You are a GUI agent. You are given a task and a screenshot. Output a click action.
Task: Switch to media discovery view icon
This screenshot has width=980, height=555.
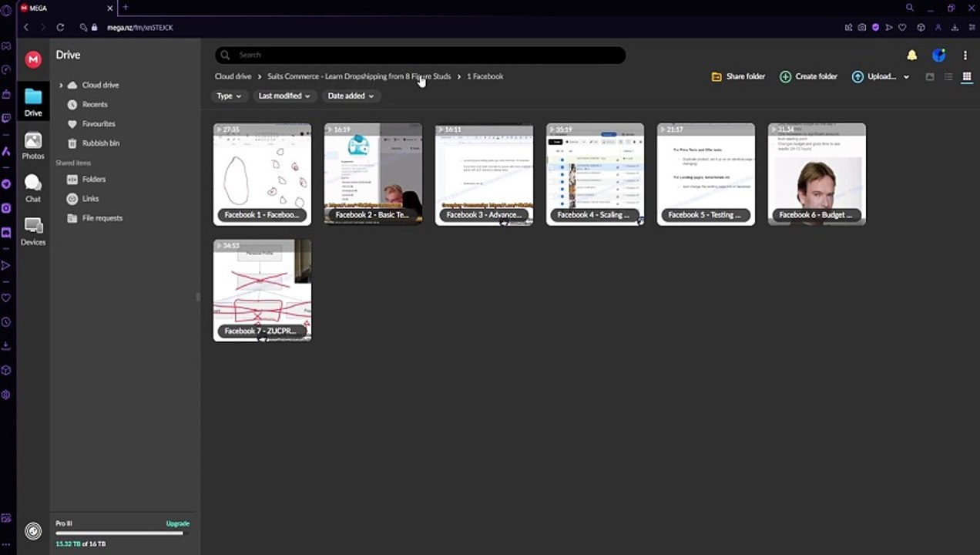[930, 76]
